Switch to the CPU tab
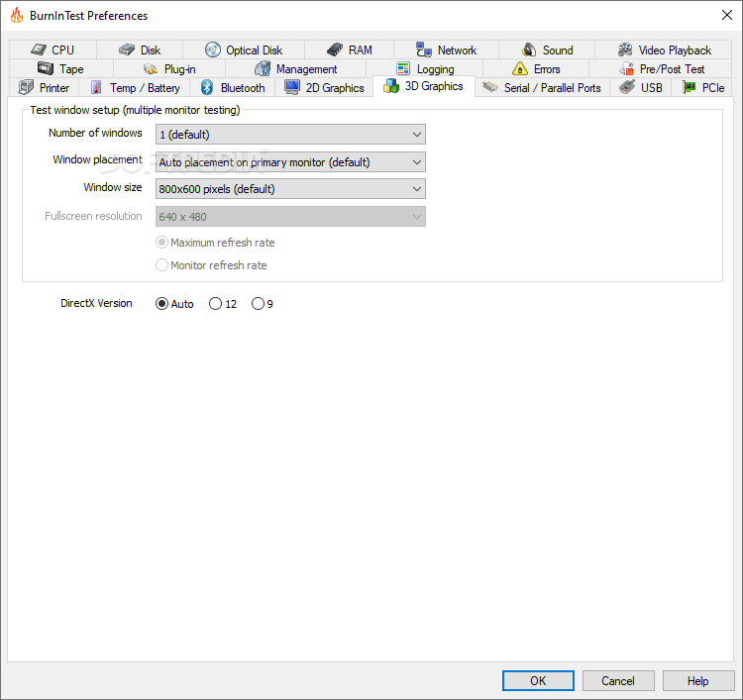Image resolution: width=743 pixels, height=700 pixels. [53, 50]
